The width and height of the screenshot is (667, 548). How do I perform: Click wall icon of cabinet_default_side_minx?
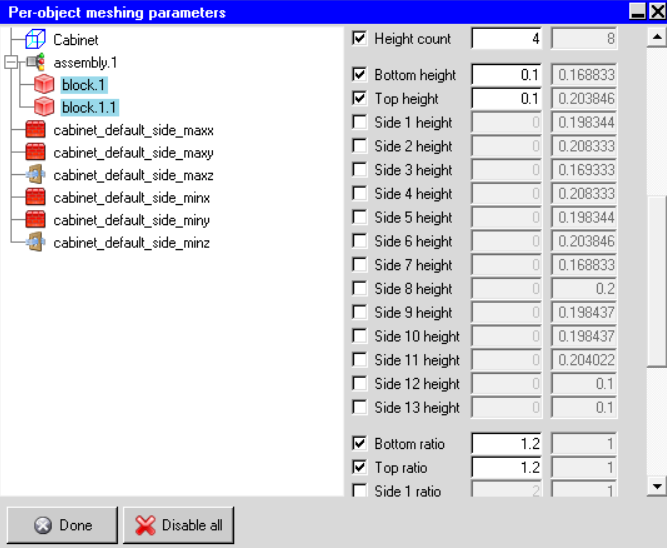(35, 197)
